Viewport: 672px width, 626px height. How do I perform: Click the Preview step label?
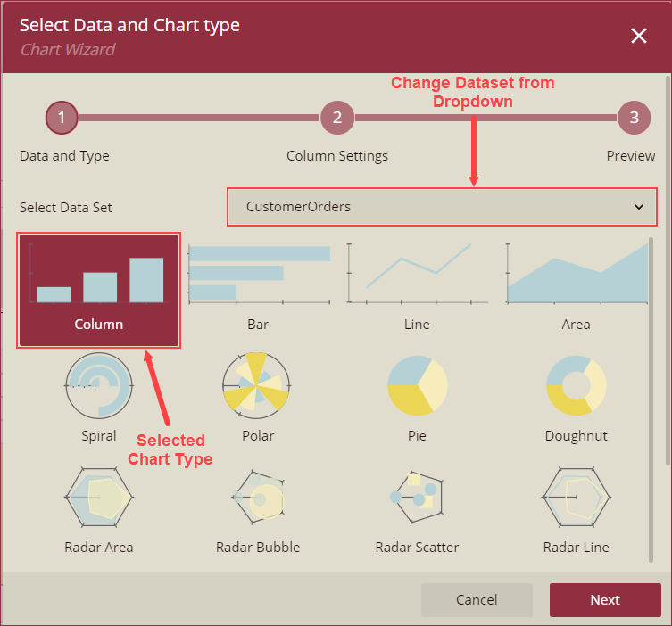[630, 156]
